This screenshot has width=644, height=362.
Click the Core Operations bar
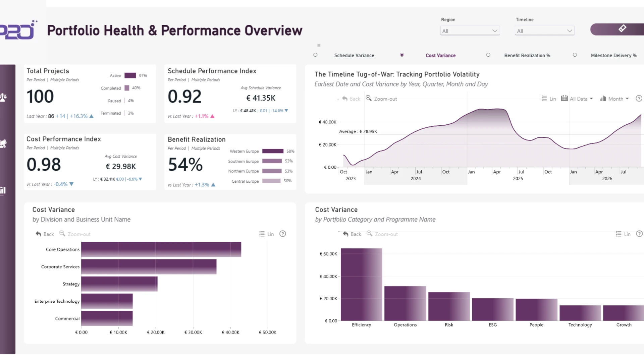coord(161,249)
